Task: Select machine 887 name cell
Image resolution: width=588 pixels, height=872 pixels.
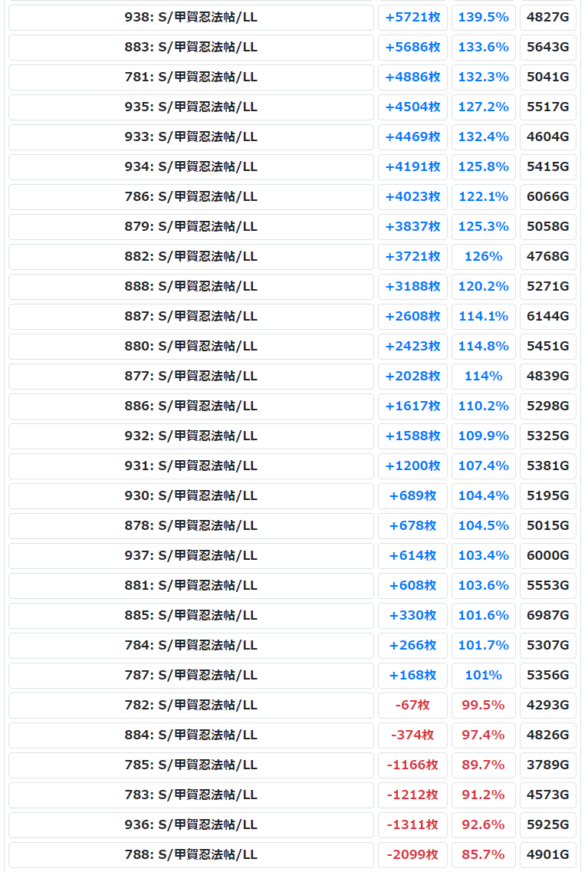Action: point(191,317)
